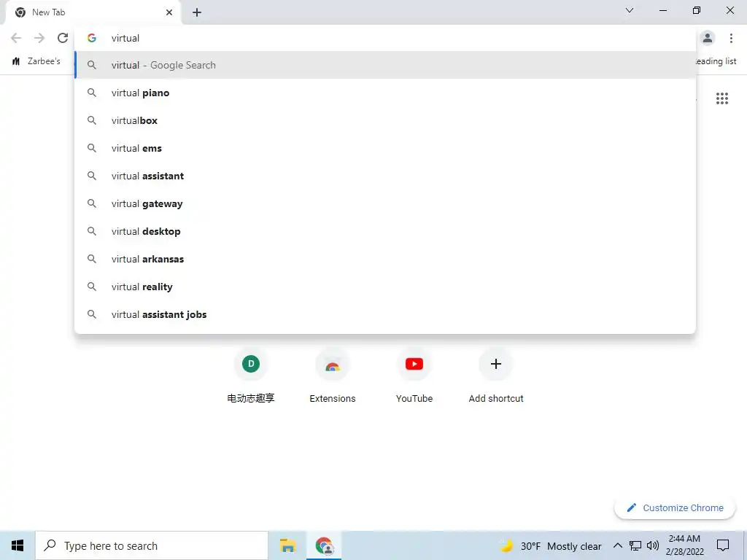Pick the 'virtual arkansas' suggestion
747x560 pixels.
tap(385, 259)
